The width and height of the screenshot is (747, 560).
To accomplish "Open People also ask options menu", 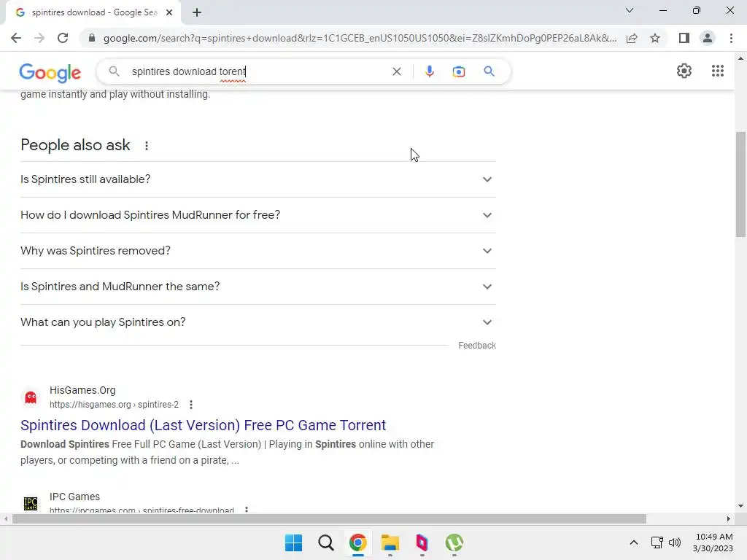I will coord(147,146).
